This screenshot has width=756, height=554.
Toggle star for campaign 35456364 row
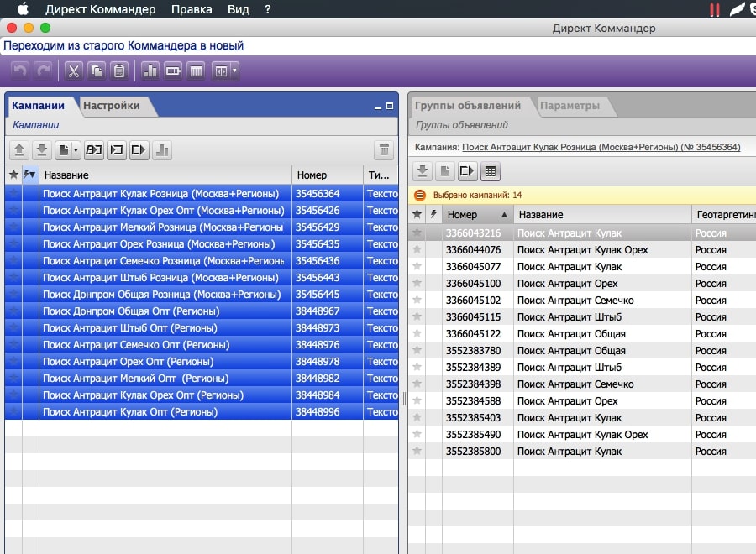click(13, 194)
